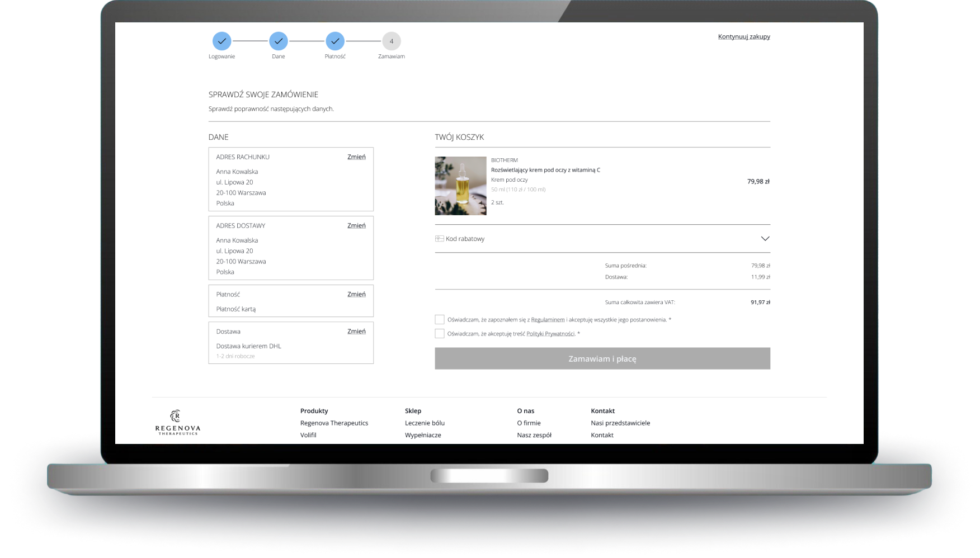Click the Dane step checkmark circle
The height and width of the screenshot is (558, 980).
click(x=279, y=41)
